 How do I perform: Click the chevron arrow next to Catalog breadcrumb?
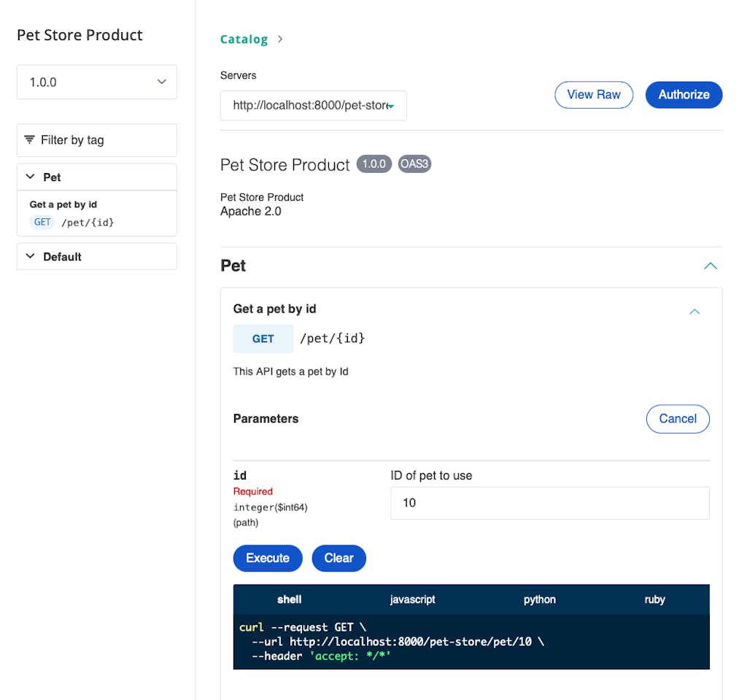281,39
